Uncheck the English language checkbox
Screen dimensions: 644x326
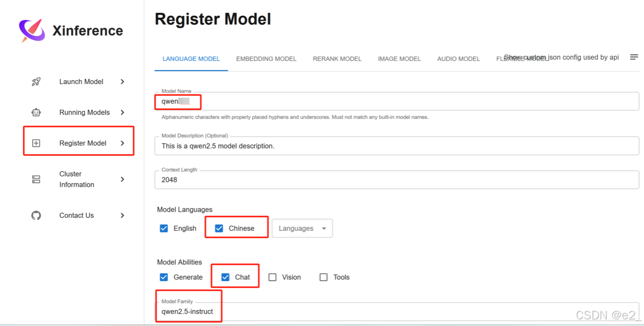tap(164, 228)
